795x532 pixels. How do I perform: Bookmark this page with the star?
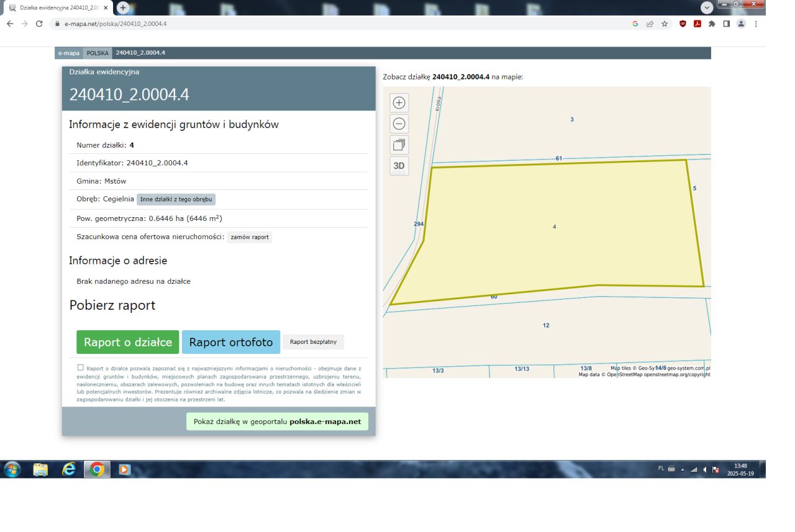pos(665,24)
